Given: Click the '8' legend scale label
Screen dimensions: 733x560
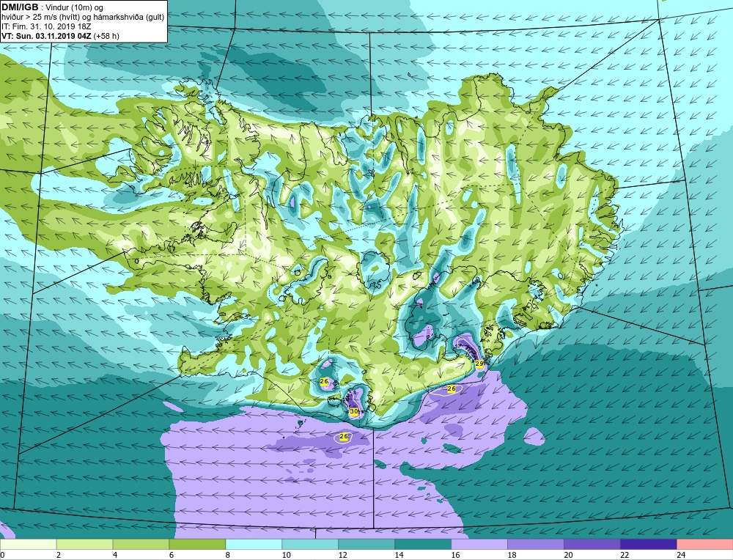Looking at the screenshot, I should coord(228,555).
